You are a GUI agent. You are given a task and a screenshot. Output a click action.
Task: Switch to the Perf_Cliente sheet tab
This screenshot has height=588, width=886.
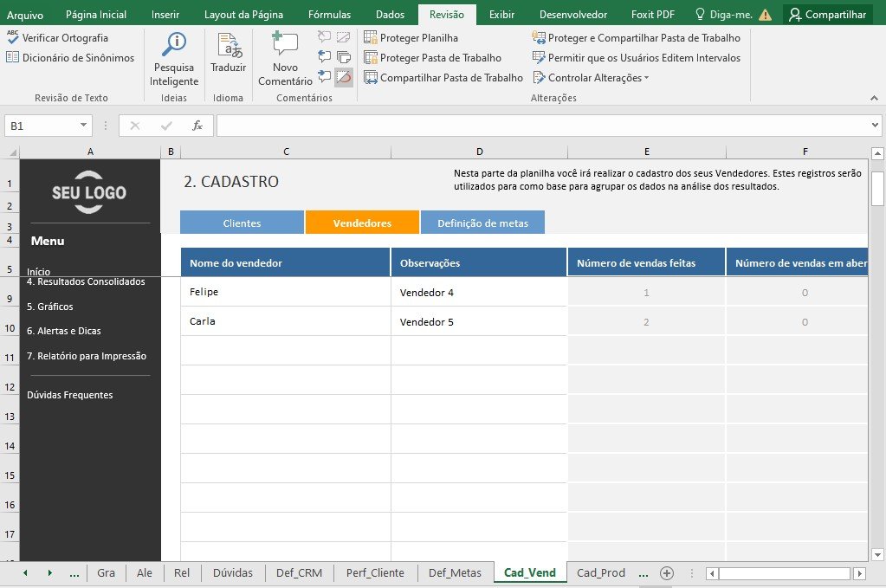coord(375,572)
